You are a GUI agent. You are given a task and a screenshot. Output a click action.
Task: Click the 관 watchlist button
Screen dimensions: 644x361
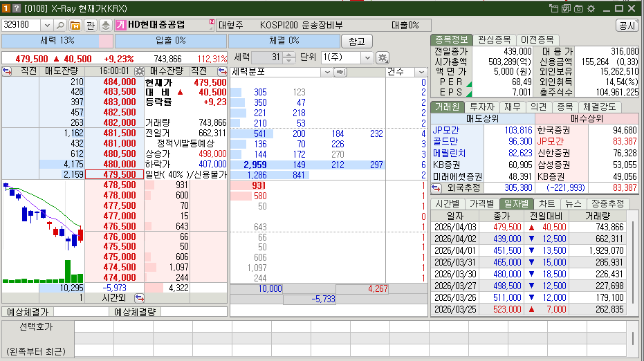pos(91,26)
